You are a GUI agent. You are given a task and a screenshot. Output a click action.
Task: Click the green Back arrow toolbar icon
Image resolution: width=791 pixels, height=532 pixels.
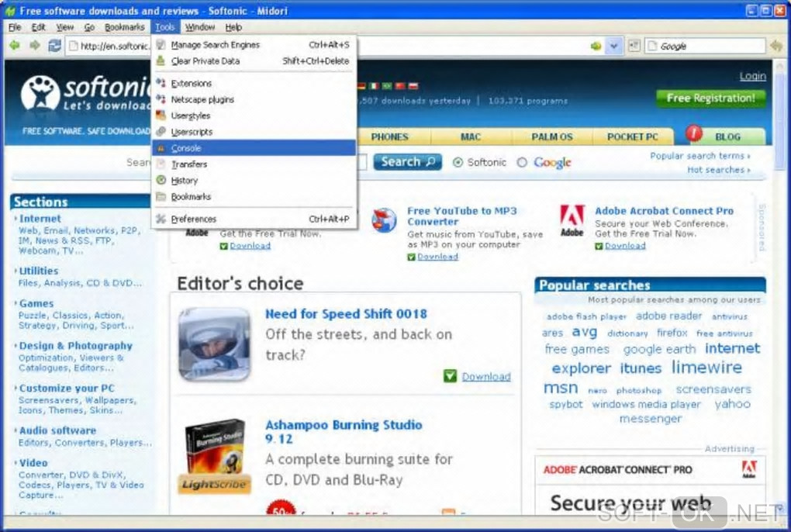(14, 46)
